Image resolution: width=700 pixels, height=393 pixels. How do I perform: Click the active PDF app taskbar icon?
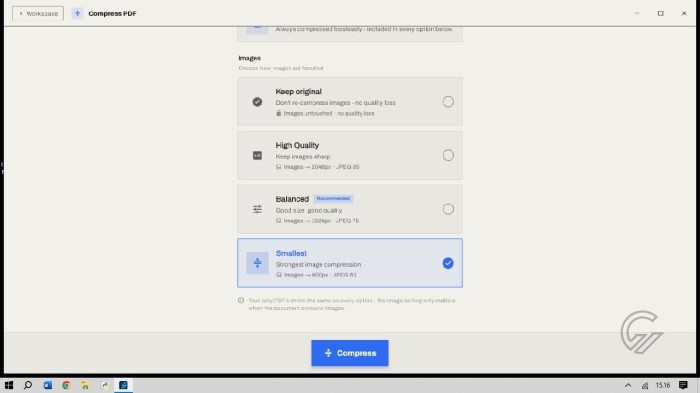[123, 385]
